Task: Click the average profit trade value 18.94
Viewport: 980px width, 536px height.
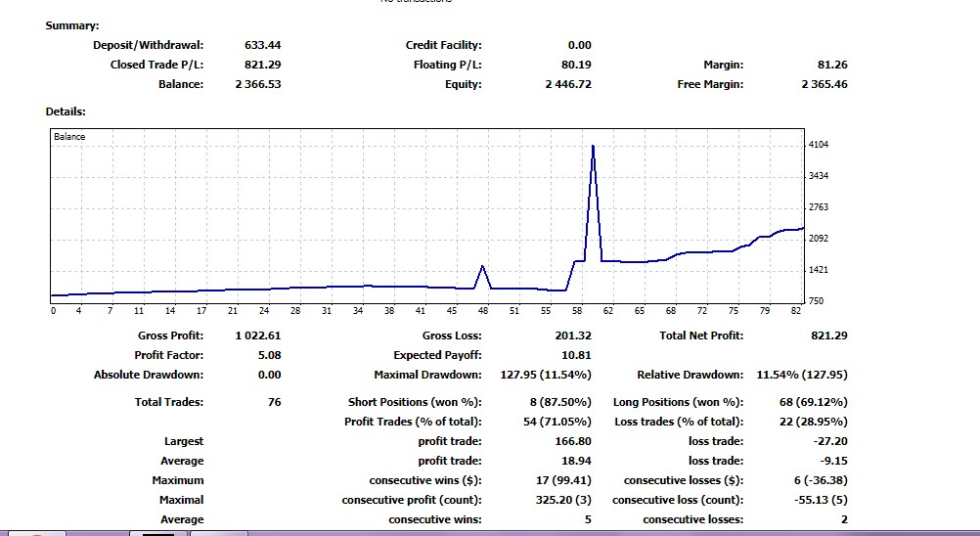Action: (576, 461)
